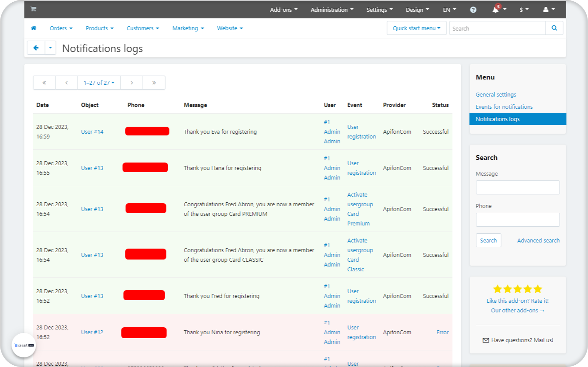Screen dimensions: 588x367
Task: Focus the Message search field
Action: (518, 187)
